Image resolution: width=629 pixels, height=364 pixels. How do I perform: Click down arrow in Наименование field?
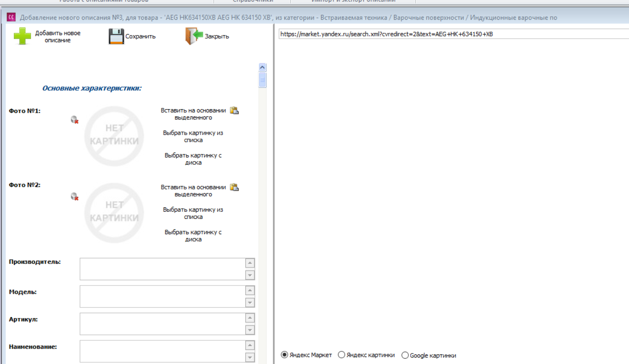pos(250,357)
